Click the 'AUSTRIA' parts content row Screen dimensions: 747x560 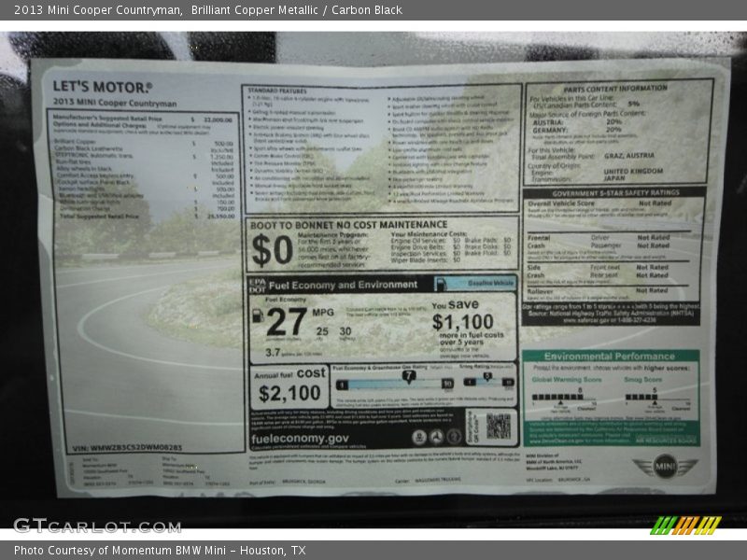click(576, 122)
